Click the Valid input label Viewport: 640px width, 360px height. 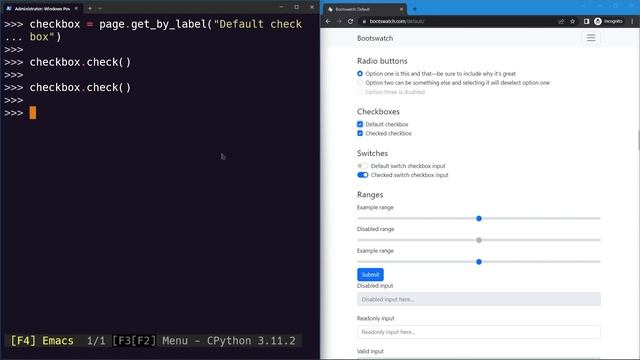370,351
